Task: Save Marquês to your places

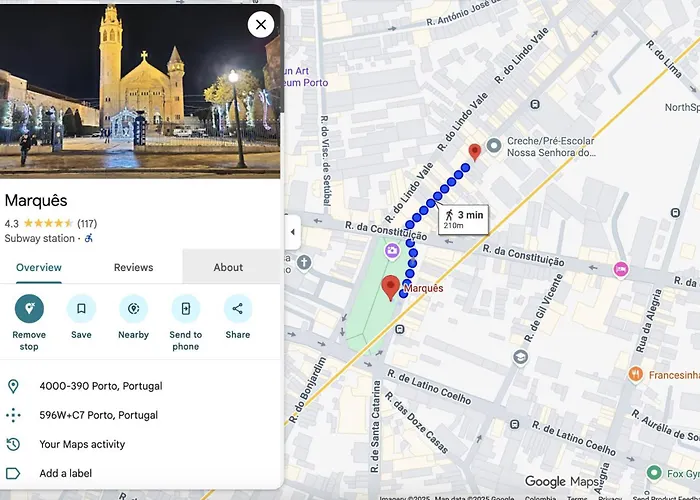Action: click(81, 308)
